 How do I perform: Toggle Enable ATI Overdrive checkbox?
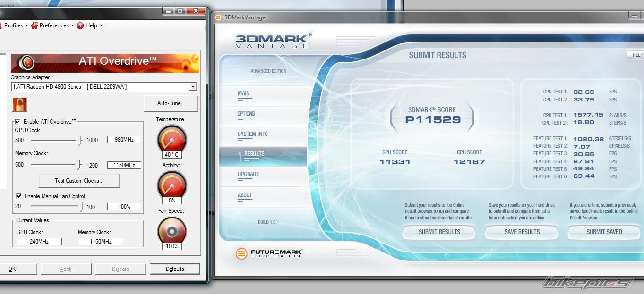18,122
